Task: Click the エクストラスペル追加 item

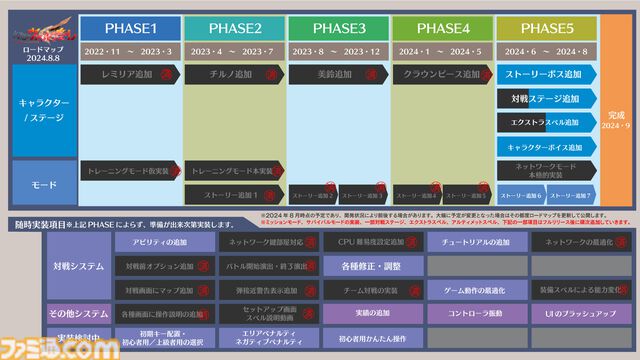Action: point(547,122)
